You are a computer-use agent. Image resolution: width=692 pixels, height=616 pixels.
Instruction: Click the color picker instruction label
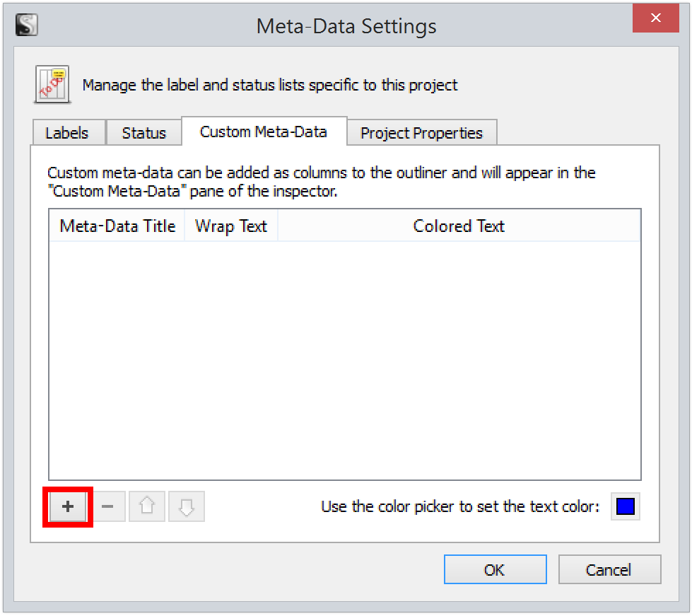[460, 506]
